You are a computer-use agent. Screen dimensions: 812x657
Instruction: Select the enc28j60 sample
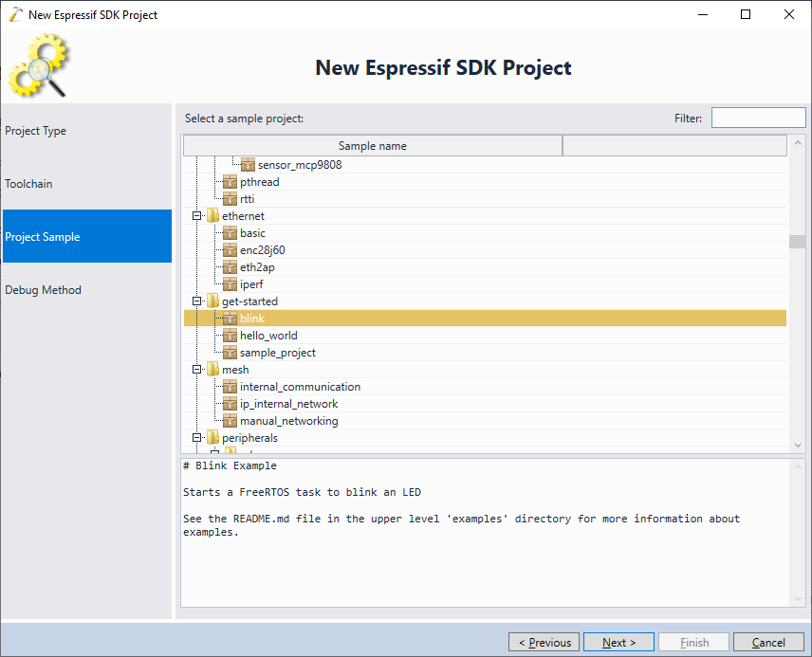click(x=262, y=250)
